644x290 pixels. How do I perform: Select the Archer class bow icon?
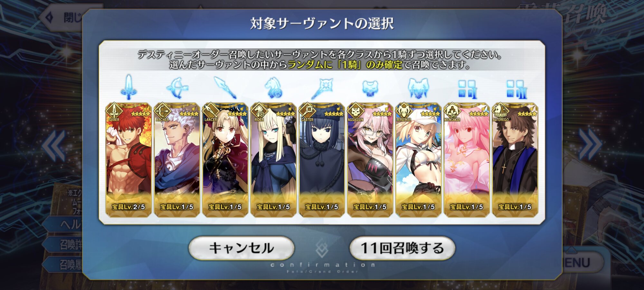click(x=177, y=88)
